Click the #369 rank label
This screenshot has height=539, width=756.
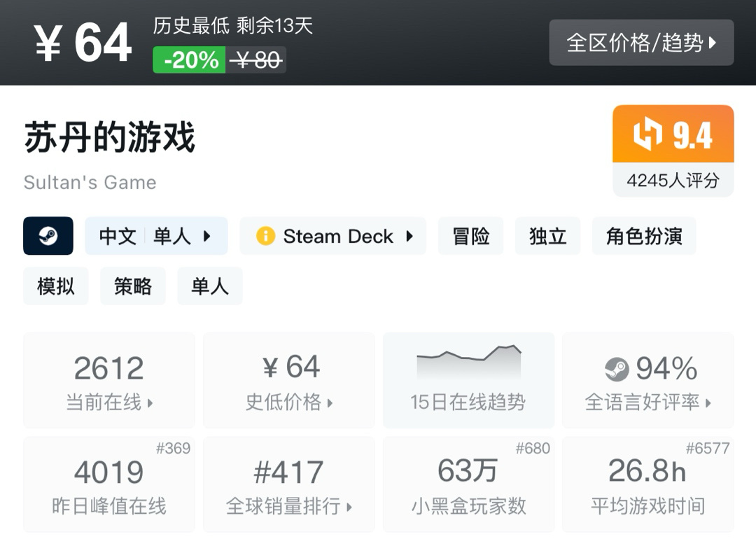[x=173, y=449]
